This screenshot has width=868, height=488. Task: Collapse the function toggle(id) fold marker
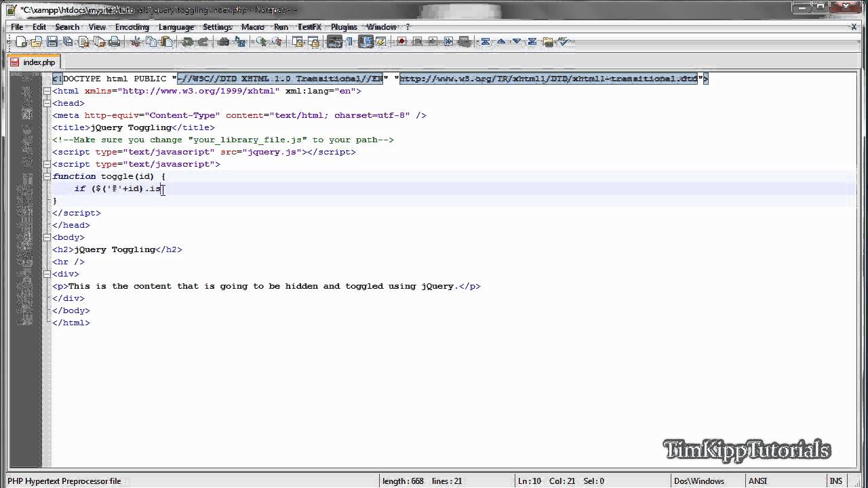coord(47,176)
